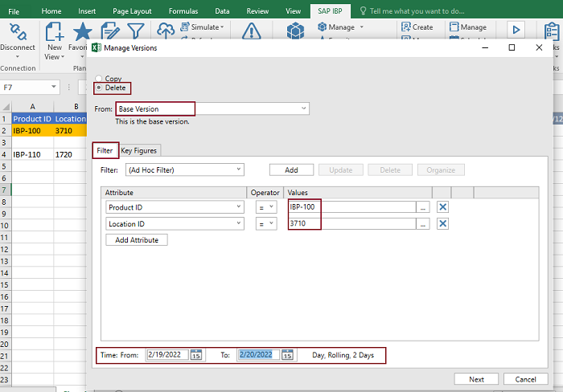Select the Product ID header cell
Screen dimensions: 563x392
click(x=33, y=119)
